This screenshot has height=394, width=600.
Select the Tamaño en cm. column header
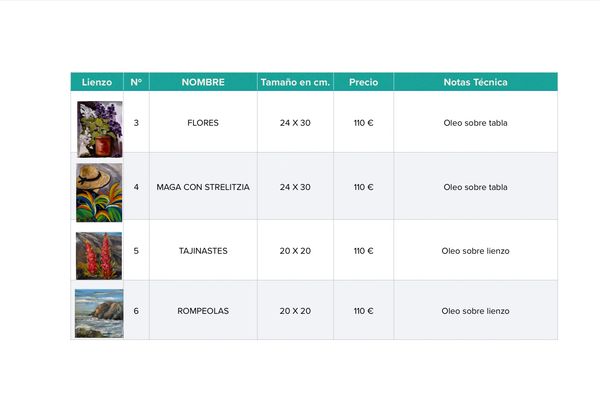point(295,82)
